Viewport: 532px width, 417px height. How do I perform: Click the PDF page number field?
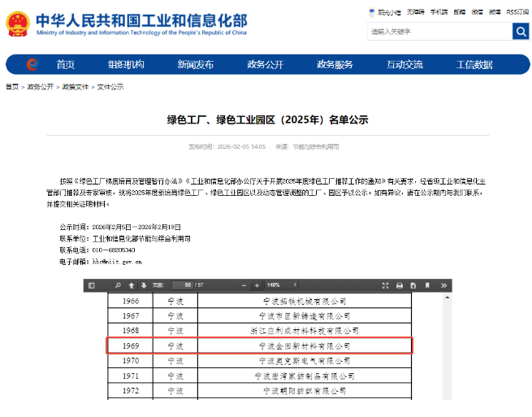coord(183,285)
